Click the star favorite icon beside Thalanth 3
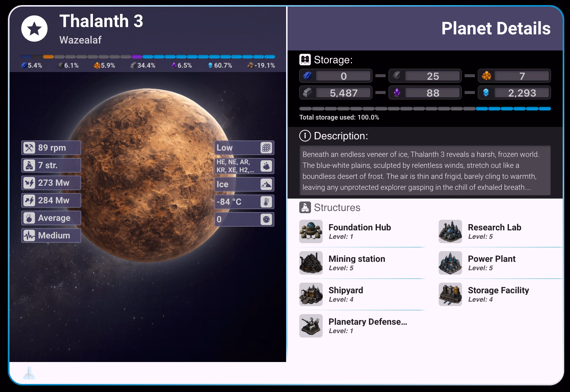The height and width of the screenshot is (392, 570). tap(34, 29)
